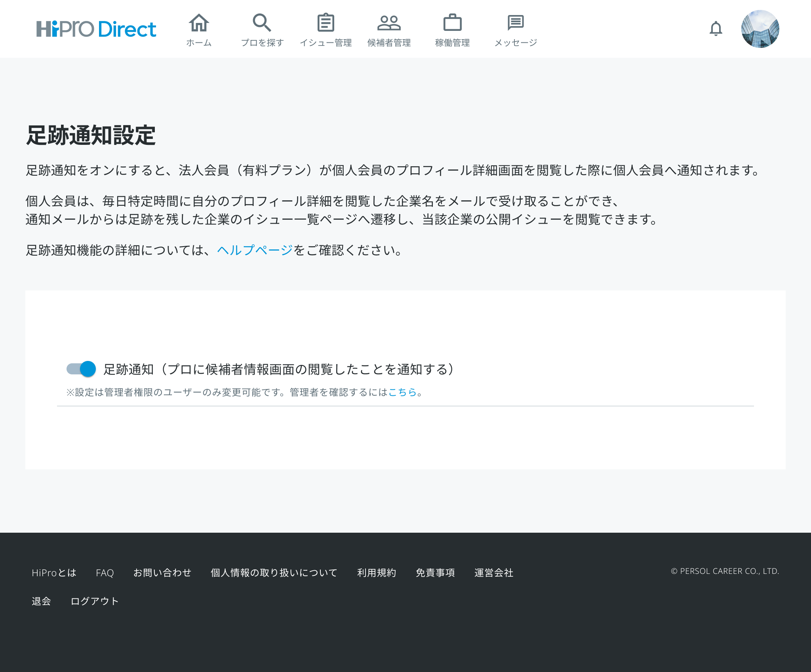Open the 運営会社 footer link
The image size is (811, 672).
(493, 573)
